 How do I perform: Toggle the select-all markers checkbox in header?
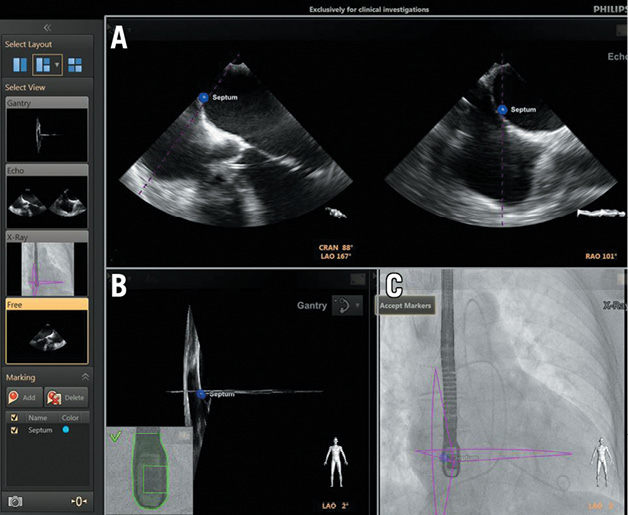pyautogui.click(x=12, y=417)
